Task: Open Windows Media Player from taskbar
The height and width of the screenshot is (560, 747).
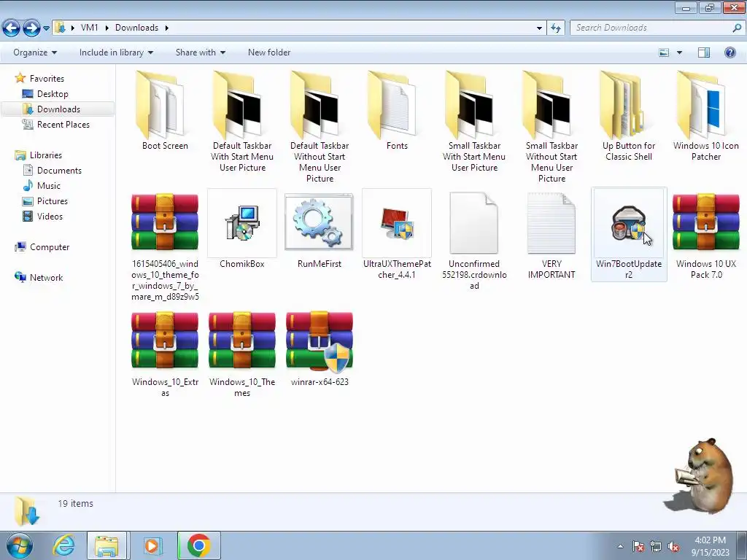Action: (152, 545)
